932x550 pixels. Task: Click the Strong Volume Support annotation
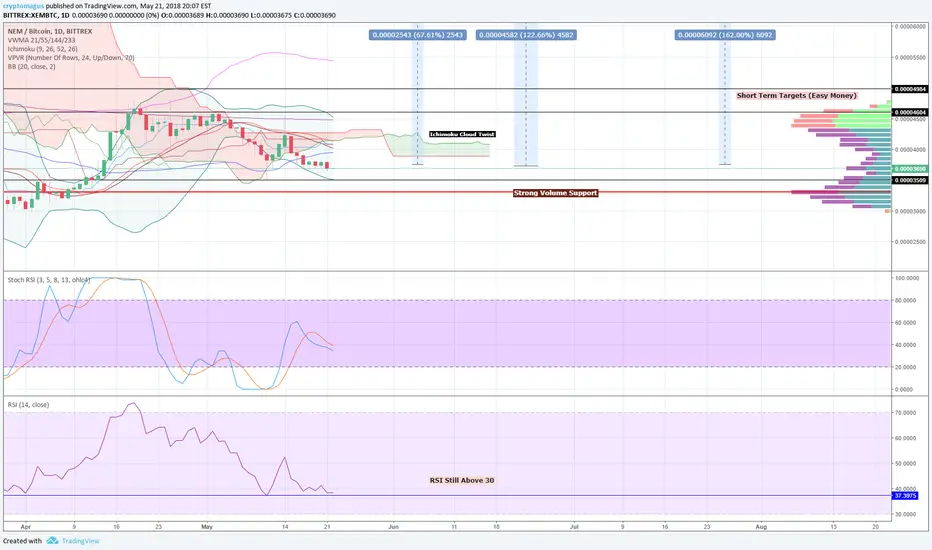click(555, 193)
